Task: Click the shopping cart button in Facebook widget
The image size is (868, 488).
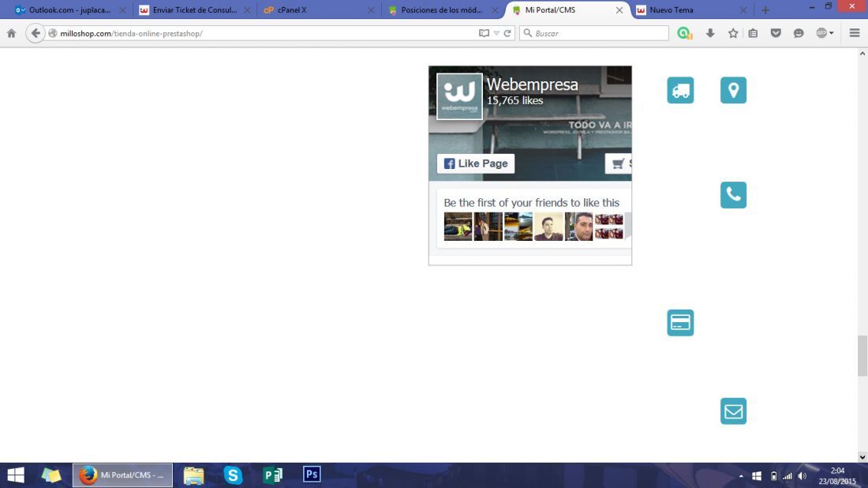Action: pos(619,163)
